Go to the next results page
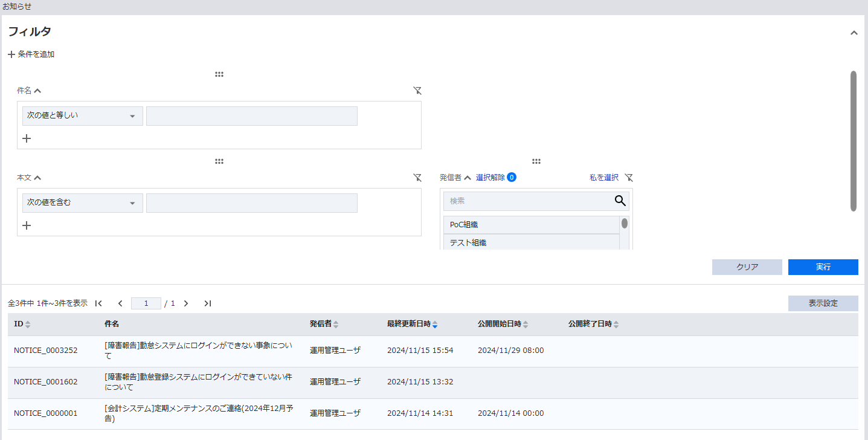The image size is (868, 440). [186, 303]
